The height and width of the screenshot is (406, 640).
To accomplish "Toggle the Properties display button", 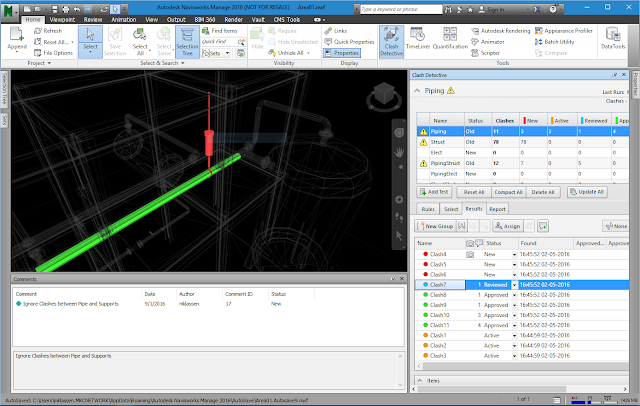I will (342, 53).
